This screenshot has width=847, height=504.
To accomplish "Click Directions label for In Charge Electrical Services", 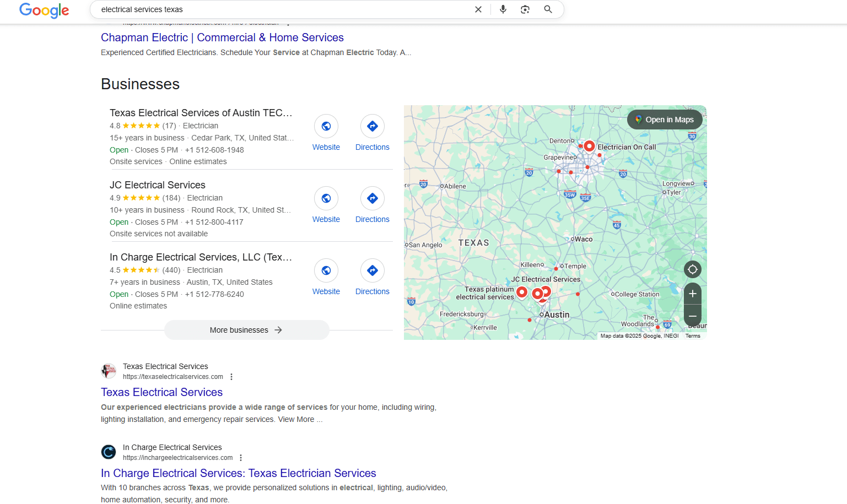I will tap(373, 291).
